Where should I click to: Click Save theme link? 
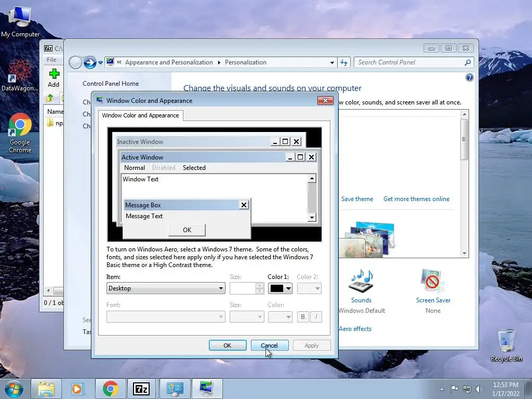tap(357, 199)
